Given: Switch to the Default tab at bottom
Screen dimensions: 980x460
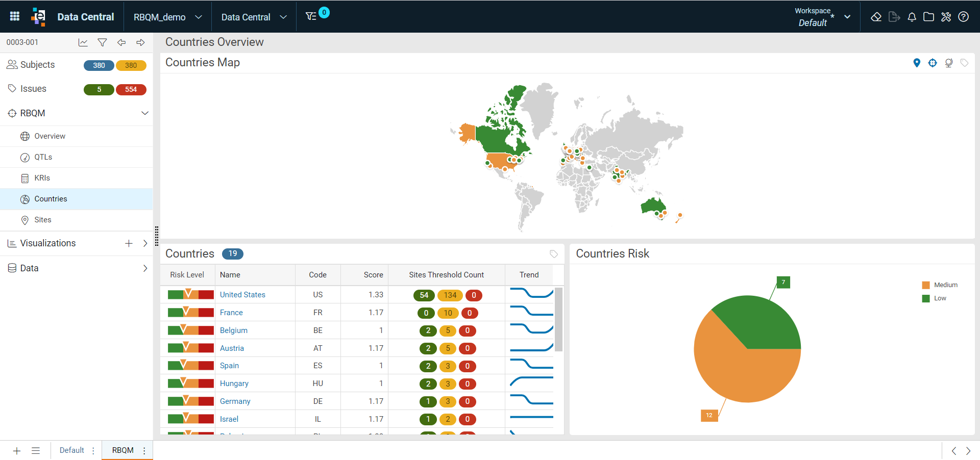Looking at the screenshot, I should 72,450.
